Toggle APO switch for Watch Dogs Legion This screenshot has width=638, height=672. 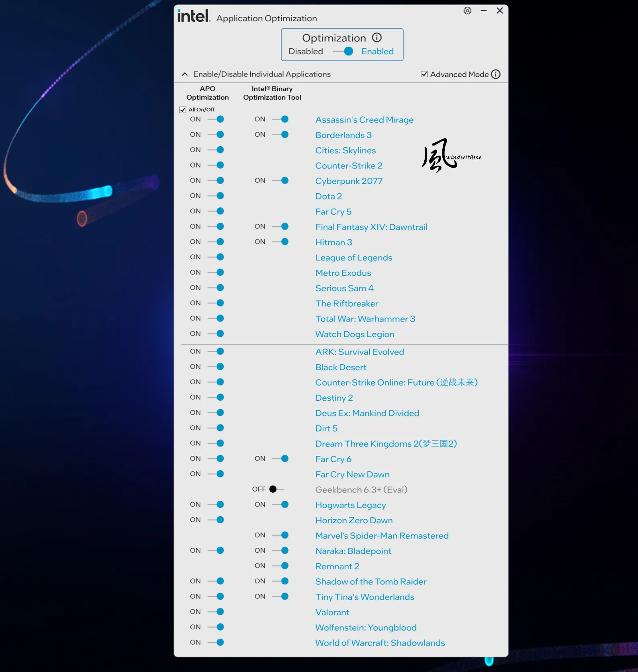[216, 334]
